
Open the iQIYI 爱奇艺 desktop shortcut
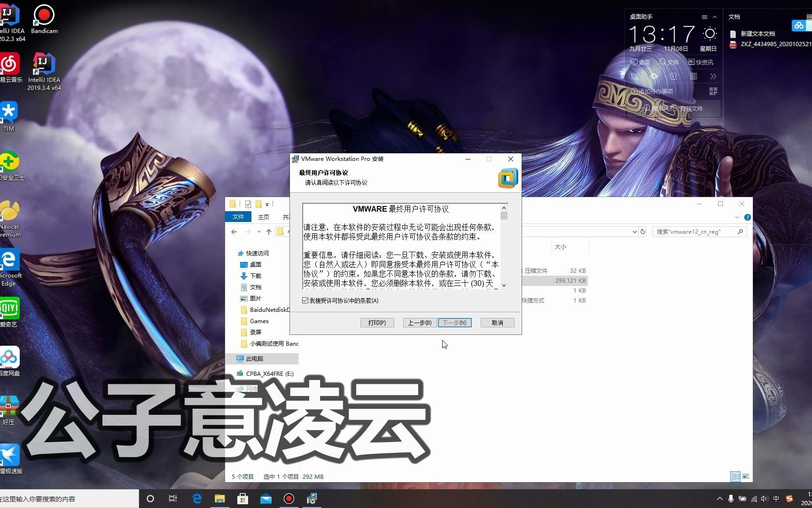pyautogui.click(x=9, y=312)
